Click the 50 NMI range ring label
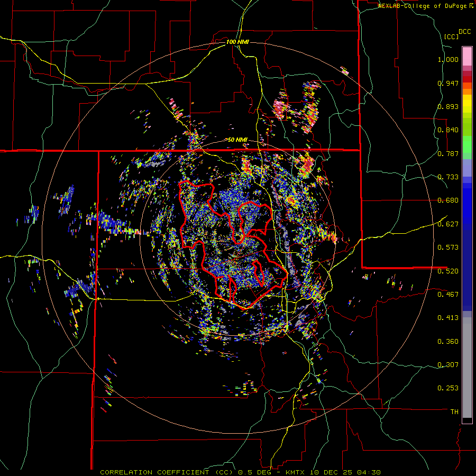 click(x=237, y=140)
